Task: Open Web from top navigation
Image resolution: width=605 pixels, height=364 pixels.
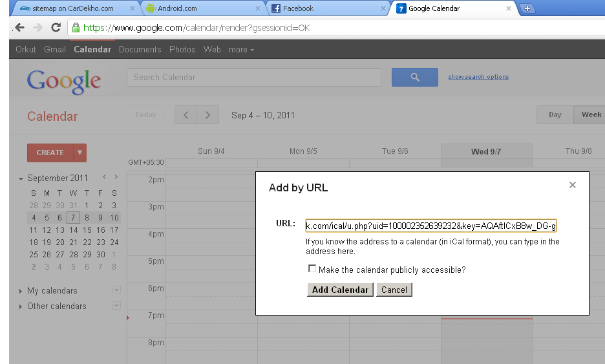Action: (212, 49)
